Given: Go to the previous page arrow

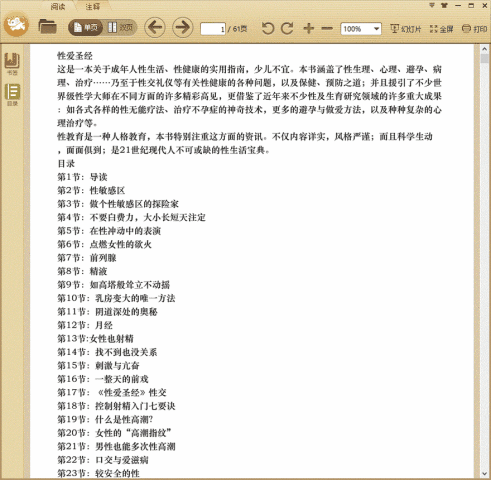Looking at the screenshot, I should click(155, 27).
